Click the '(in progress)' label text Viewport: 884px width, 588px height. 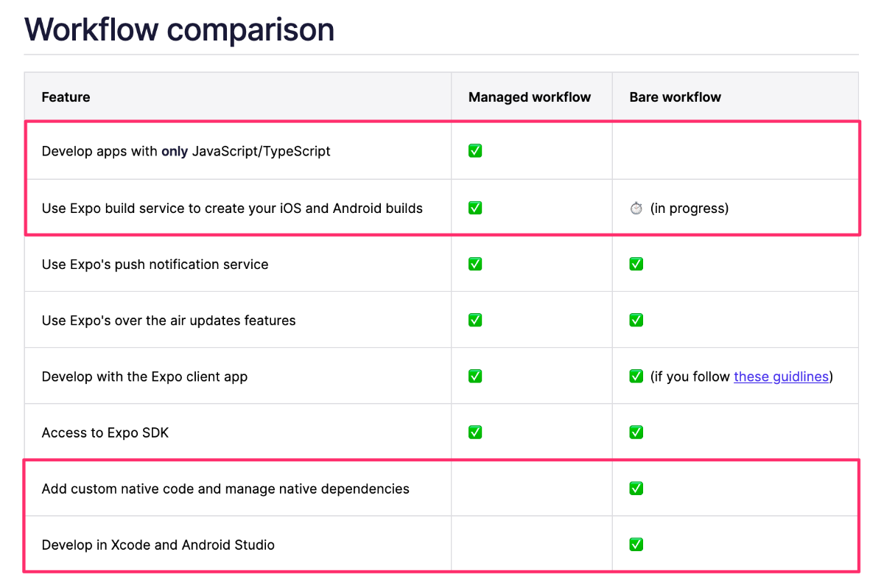point(690,209)
